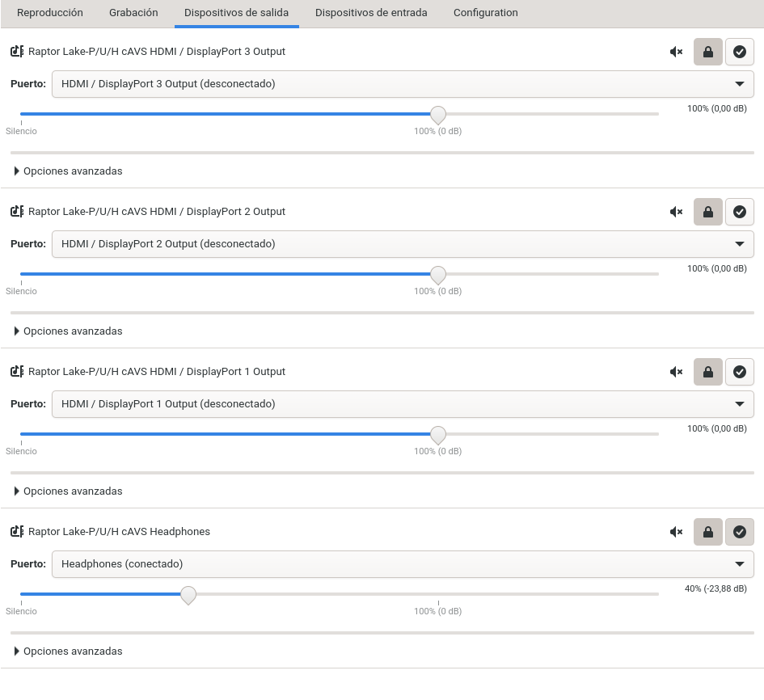Click 'Raptor Lake-P/U/H cAVS Headphones' device name
The width and height of the screenshot is (764, 700).
tap(119, 531)
